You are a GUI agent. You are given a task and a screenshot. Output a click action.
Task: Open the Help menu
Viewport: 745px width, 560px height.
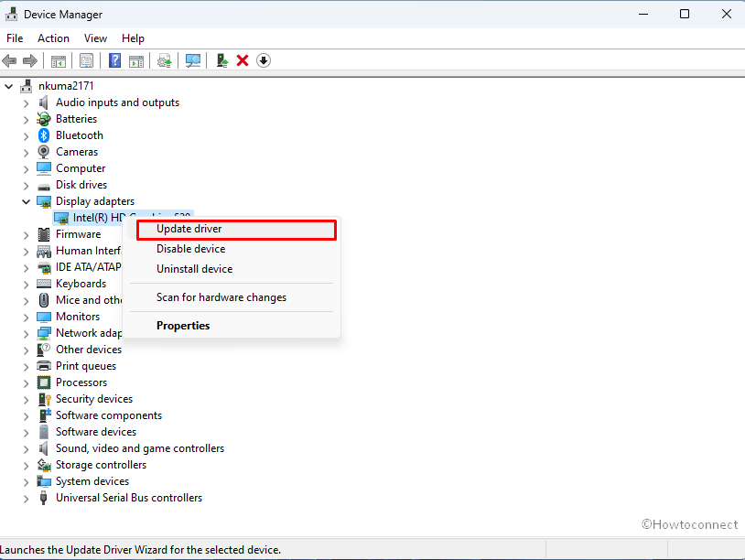pyautogui.click(x=133, y=38)
